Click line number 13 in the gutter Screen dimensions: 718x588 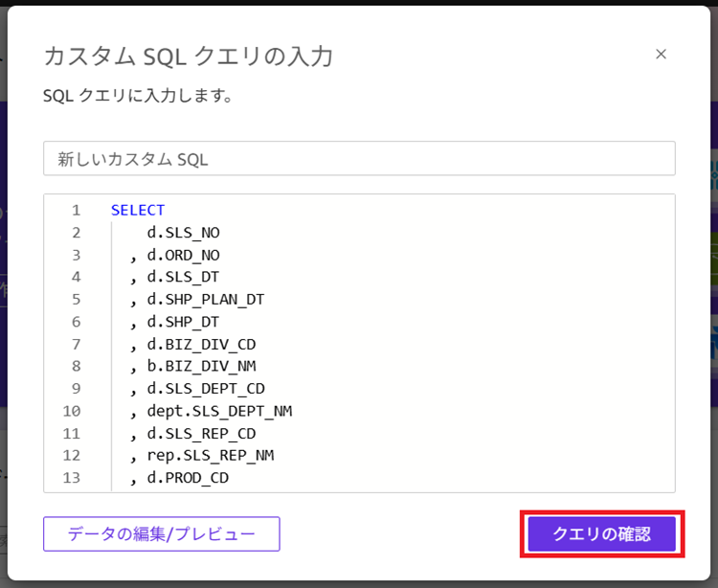pos(72,477)
